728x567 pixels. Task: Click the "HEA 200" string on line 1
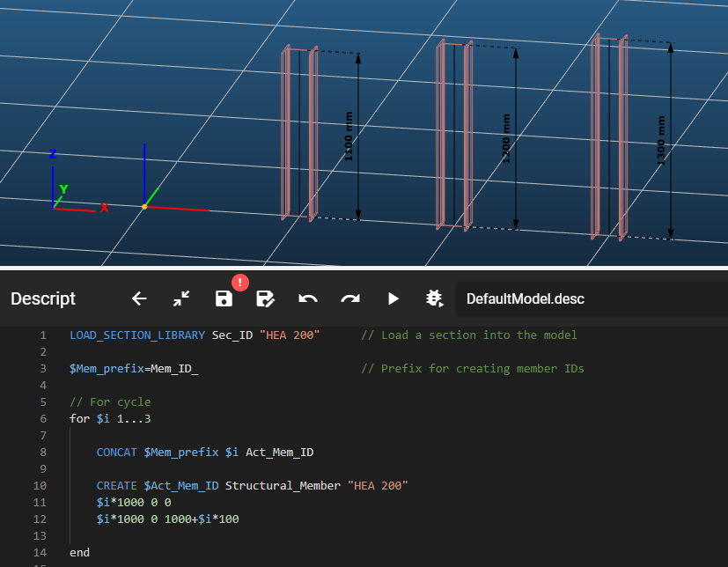(x=290, y=335)
